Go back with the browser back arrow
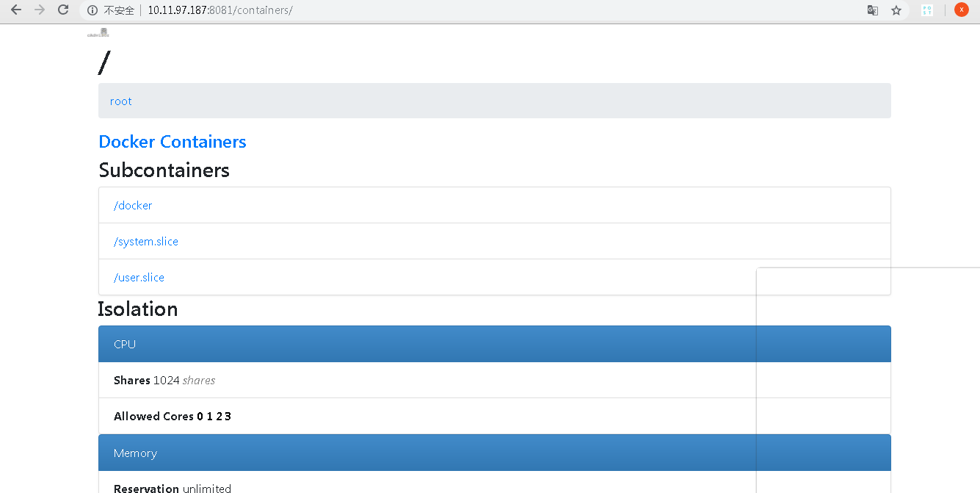Screen dimensions: 980x493 tap(16, 10)
